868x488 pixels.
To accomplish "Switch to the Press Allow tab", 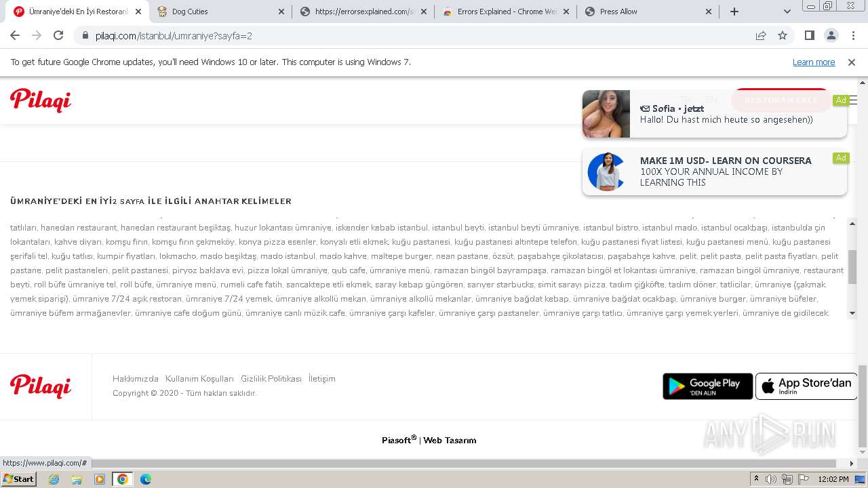I will [x=648, y=12].
